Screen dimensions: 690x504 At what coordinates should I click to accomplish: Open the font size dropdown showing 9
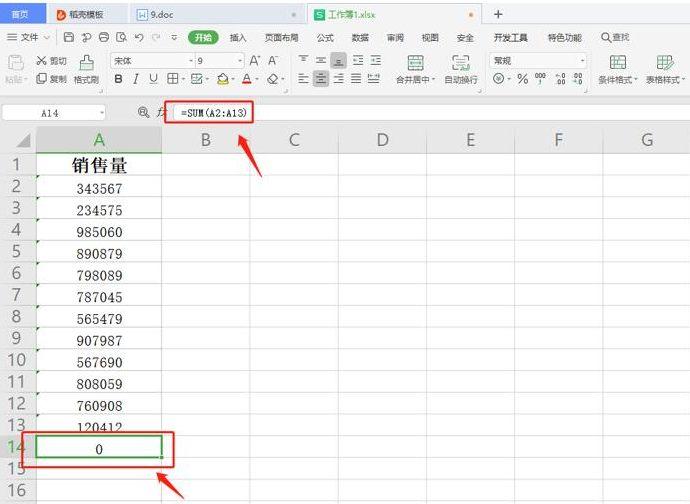coord(240,61)
